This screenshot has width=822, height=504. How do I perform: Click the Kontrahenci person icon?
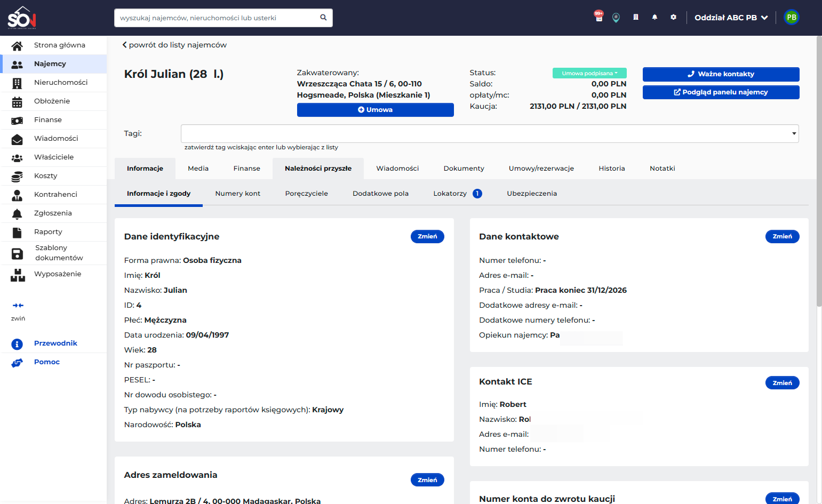tap(17, 195)
